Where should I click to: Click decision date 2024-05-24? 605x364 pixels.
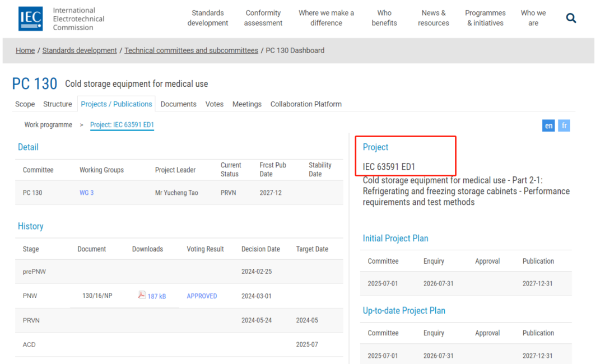257,320
